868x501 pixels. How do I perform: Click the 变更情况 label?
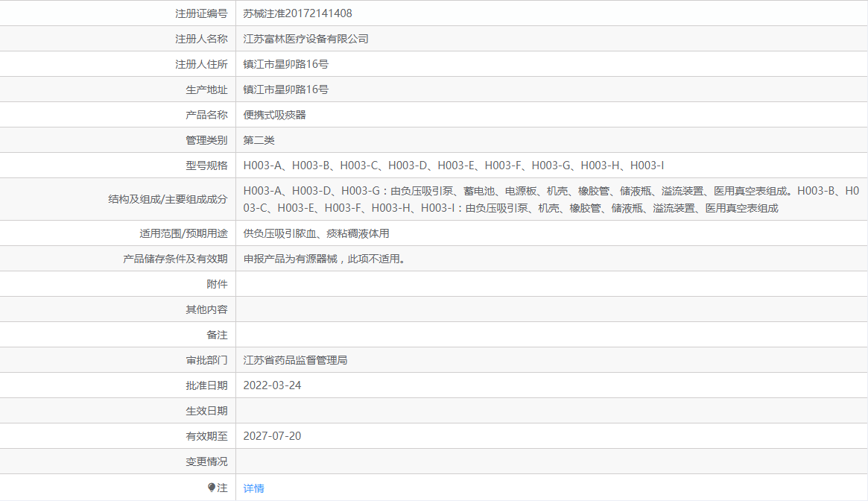206,461
